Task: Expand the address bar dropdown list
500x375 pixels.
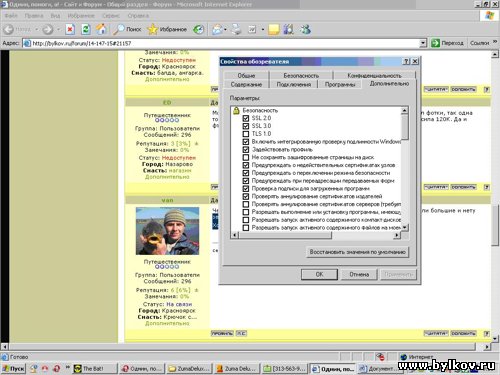Action: [423, 43]
